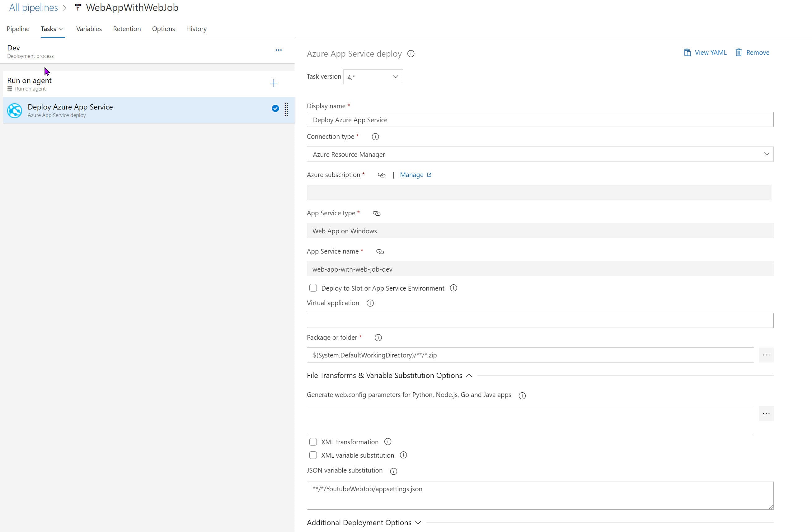Viewport: 812px width, 532px height.
Task: Switch to the Pipeline tab
Action: [18, 29]
